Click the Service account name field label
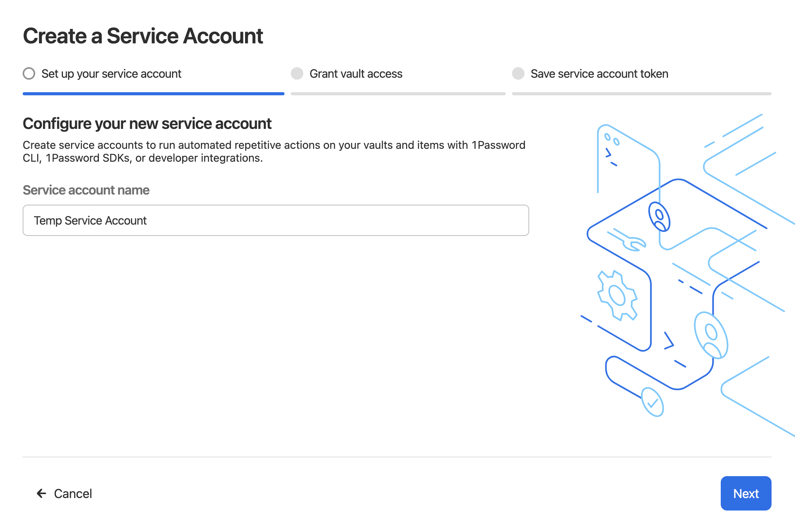 coord(86,190)
